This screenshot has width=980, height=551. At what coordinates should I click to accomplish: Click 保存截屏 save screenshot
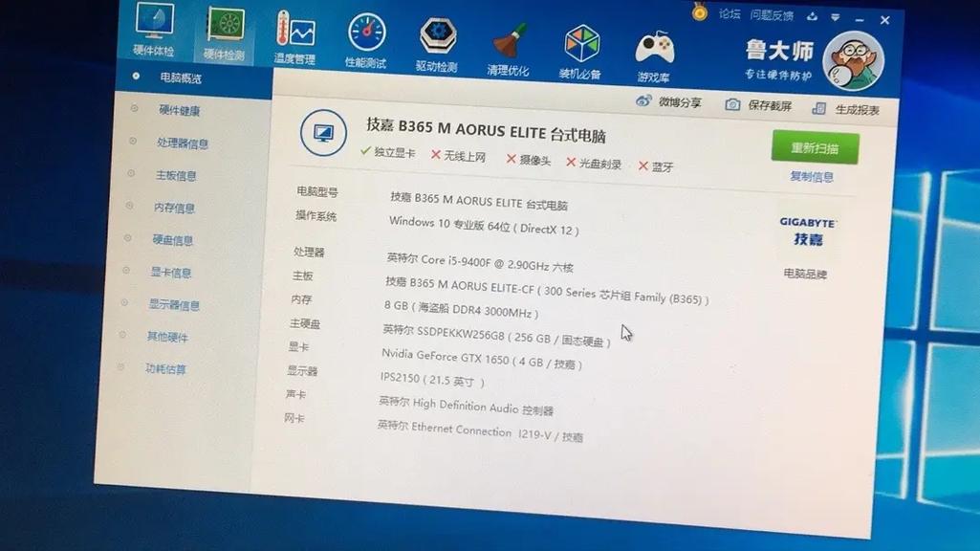coord(758,105)
